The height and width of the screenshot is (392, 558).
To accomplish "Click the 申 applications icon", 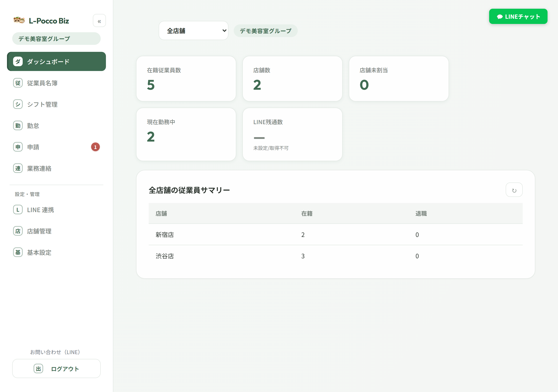I will pyautogui.click(x=18, y=147).
